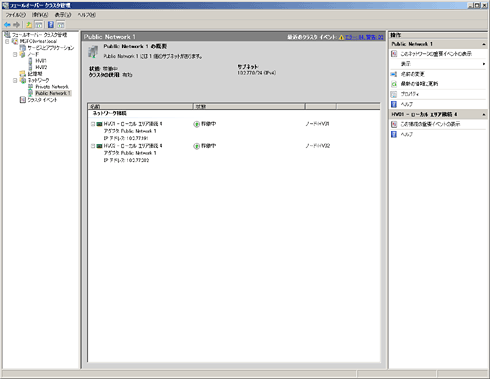490x379 pixels.
Task: Click the Name column header
Action: [140, 106]
